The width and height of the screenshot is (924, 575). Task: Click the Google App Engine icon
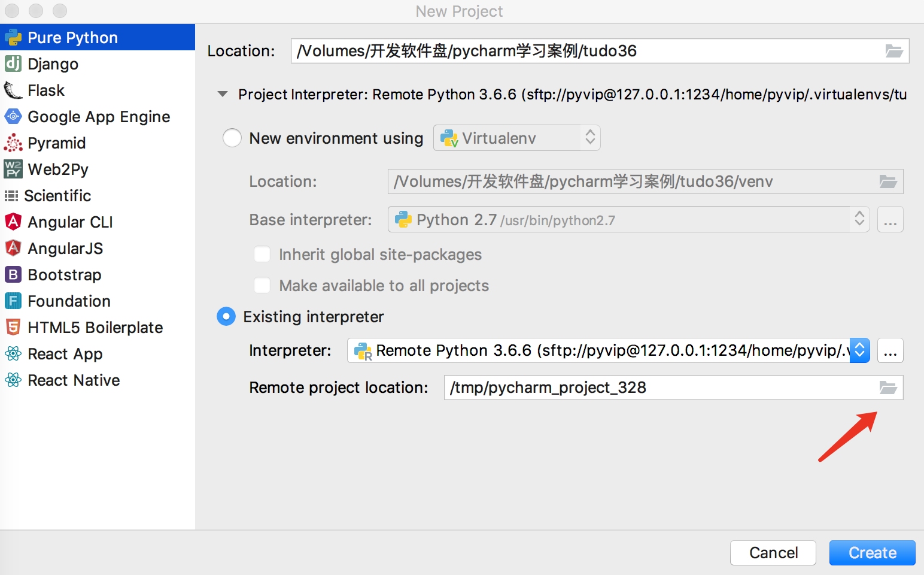pos(13,116)
